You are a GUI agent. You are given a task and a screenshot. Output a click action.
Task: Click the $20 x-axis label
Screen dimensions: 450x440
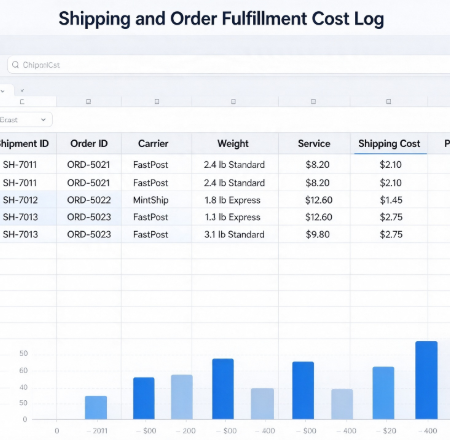point(387,431)
